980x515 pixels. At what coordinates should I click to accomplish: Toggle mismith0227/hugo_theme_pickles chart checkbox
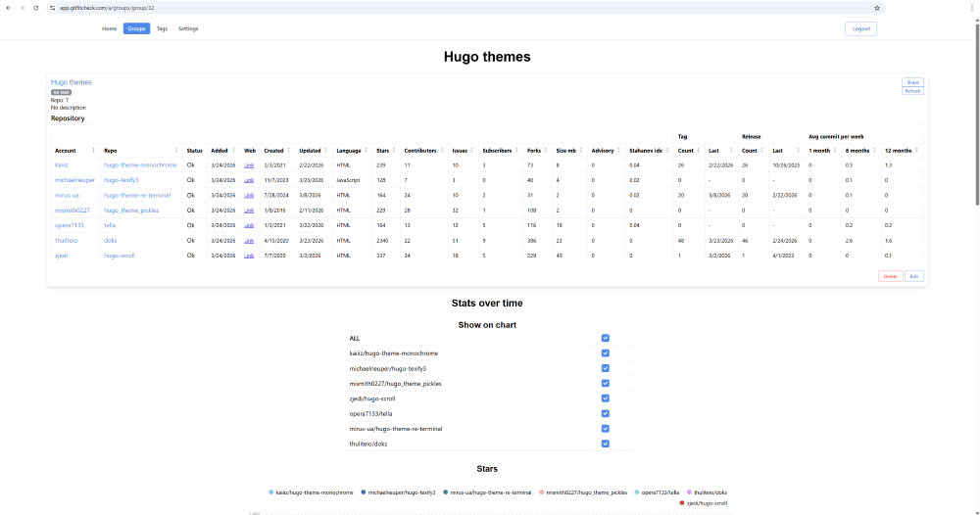605,383
